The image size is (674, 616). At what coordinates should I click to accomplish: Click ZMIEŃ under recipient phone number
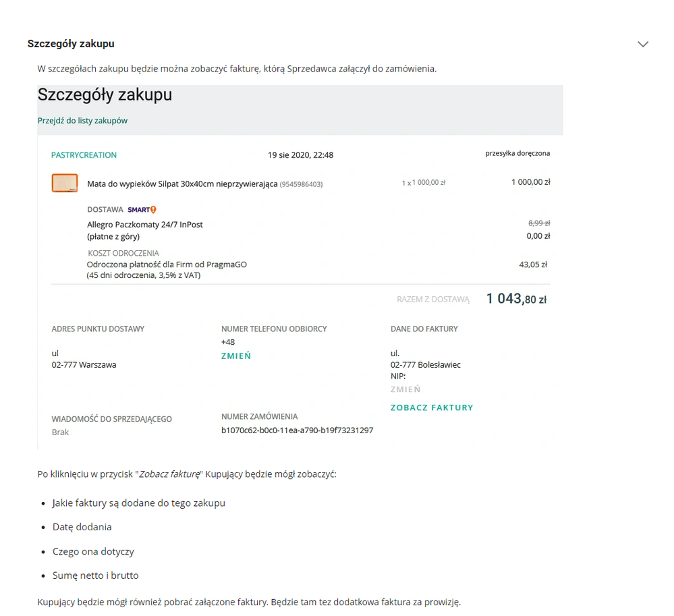point(236,356)
